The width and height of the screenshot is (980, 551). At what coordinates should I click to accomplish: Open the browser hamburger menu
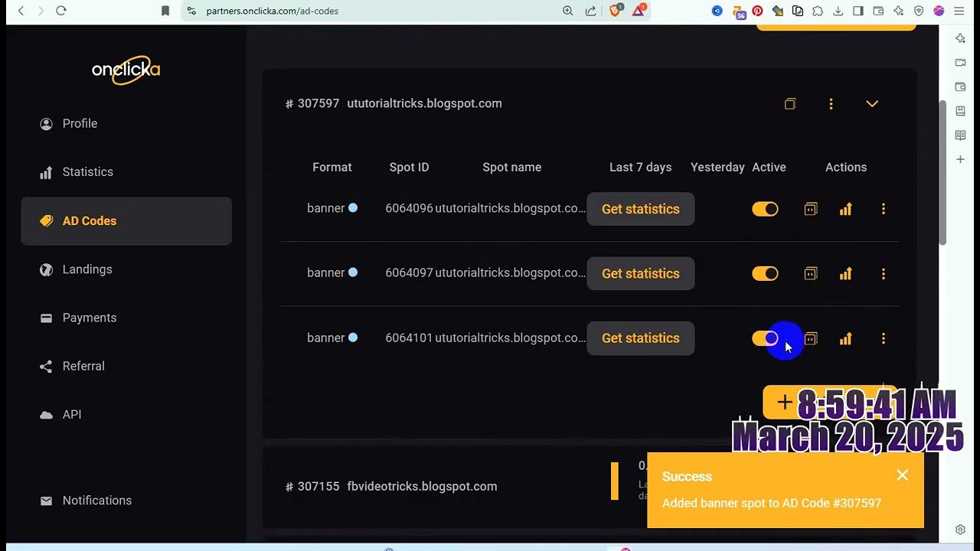[959, 11]
